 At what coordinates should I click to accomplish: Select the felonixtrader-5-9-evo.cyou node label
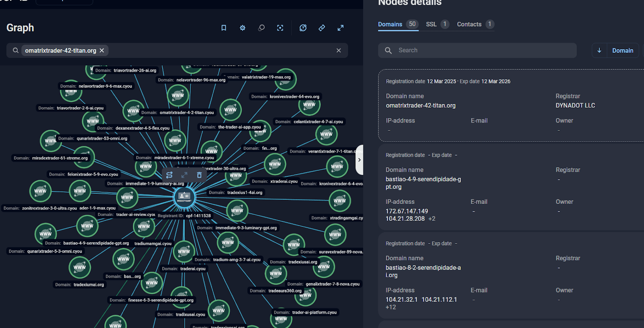click(84, 174)
